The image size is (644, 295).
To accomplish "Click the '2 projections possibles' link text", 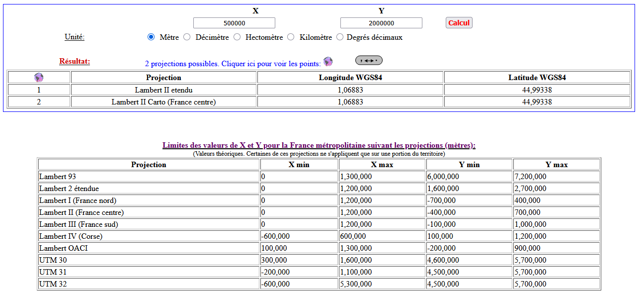I will coord(233,64).
